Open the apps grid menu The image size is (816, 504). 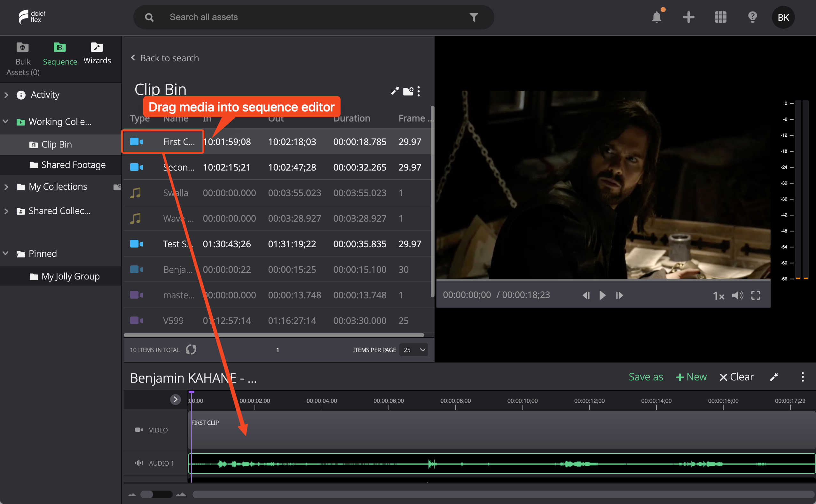[x=721, y=17]
